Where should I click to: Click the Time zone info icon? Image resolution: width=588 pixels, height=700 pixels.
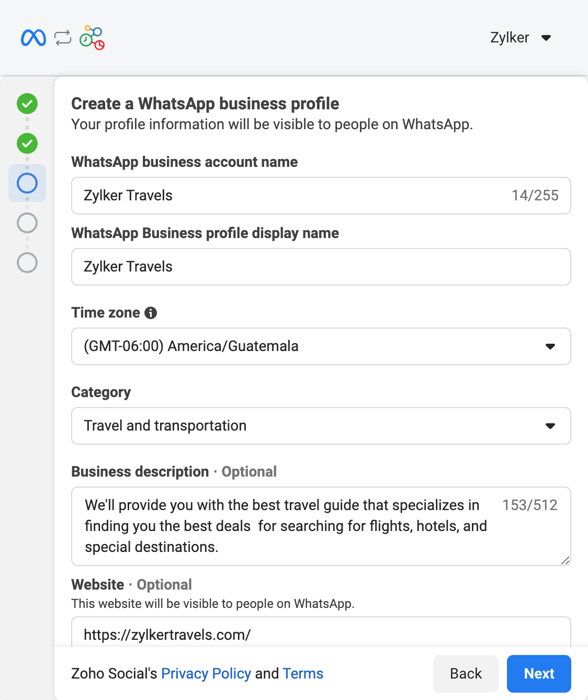(151, 313)
